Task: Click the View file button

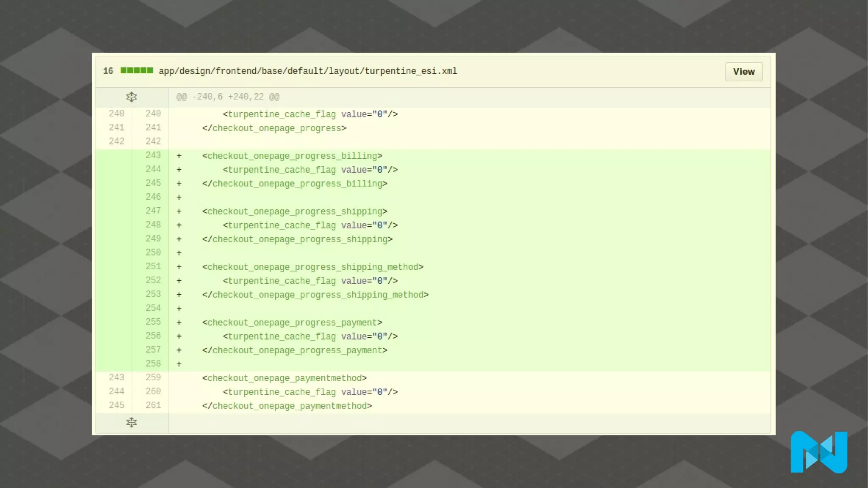Action: pos(743,72)
